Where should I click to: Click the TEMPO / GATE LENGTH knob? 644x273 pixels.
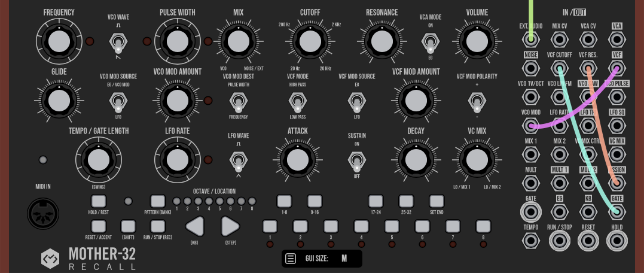click(x=99, y=159)
